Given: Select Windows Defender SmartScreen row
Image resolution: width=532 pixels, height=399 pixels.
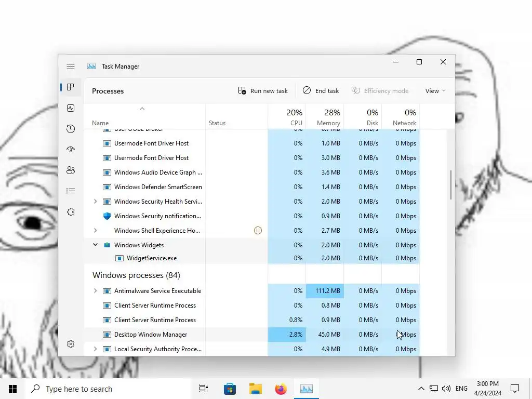Looking at the screenshot, I should pyautogui.click(x=252, y=187).
